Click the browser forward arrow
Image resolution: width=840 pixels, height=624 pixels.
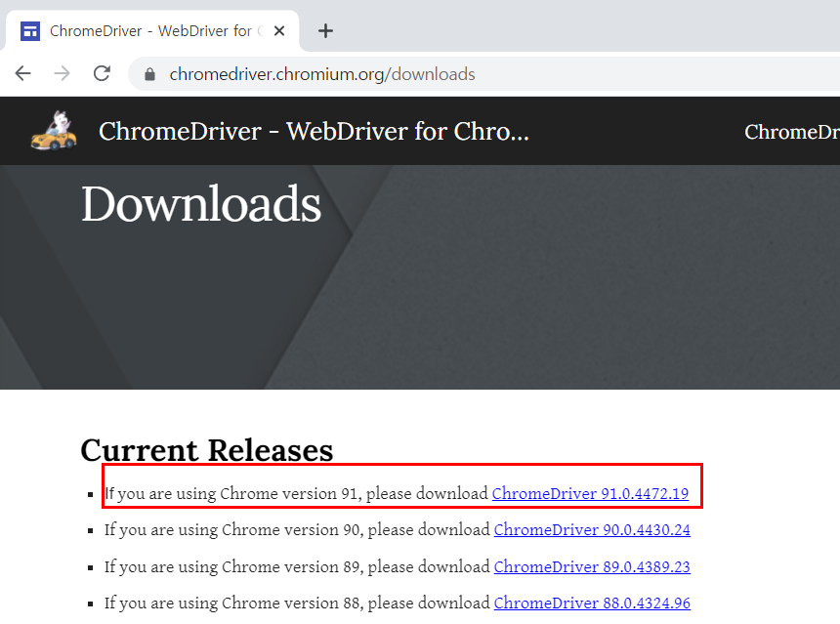coord(63,73)
